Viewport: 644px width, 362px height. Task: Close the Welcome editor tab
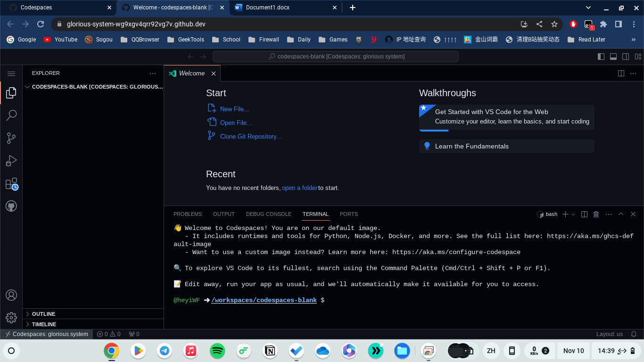(x=214, y=74)
